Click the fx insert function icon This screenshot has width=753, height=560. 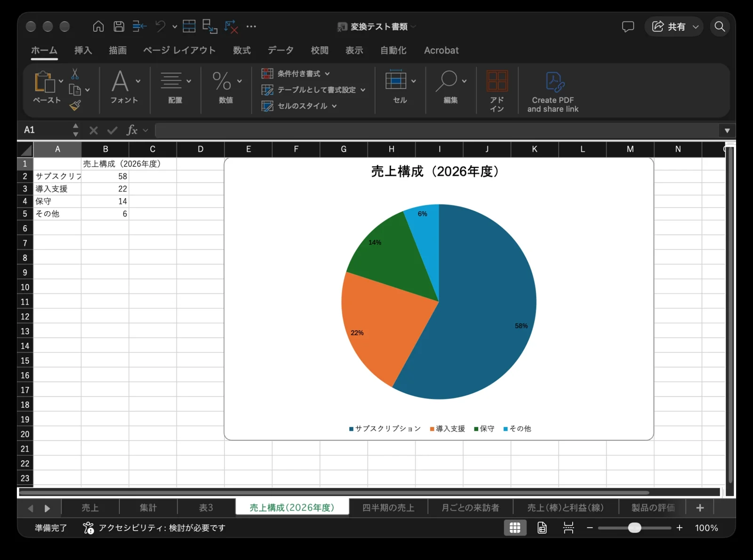132,130
